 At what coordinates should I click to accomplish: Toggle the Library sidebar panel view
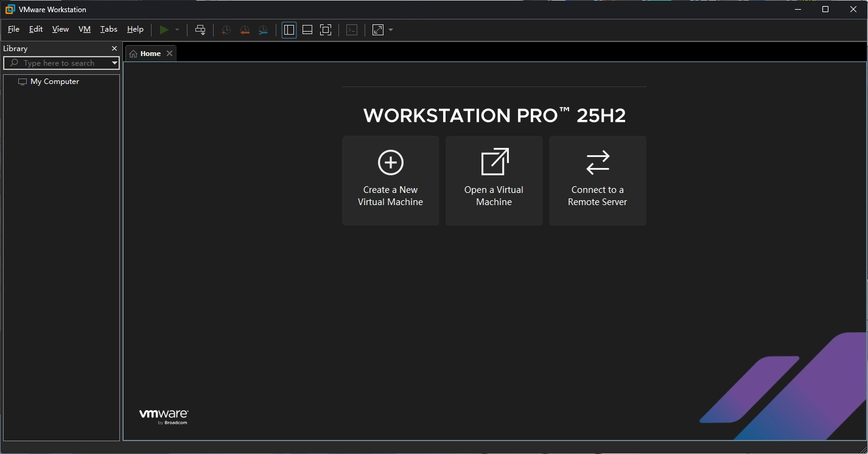click(289, 30)
